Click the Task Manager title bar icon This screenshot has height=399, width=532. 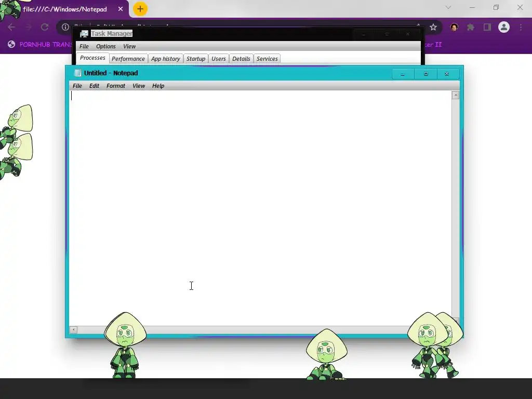pos(84,34)
